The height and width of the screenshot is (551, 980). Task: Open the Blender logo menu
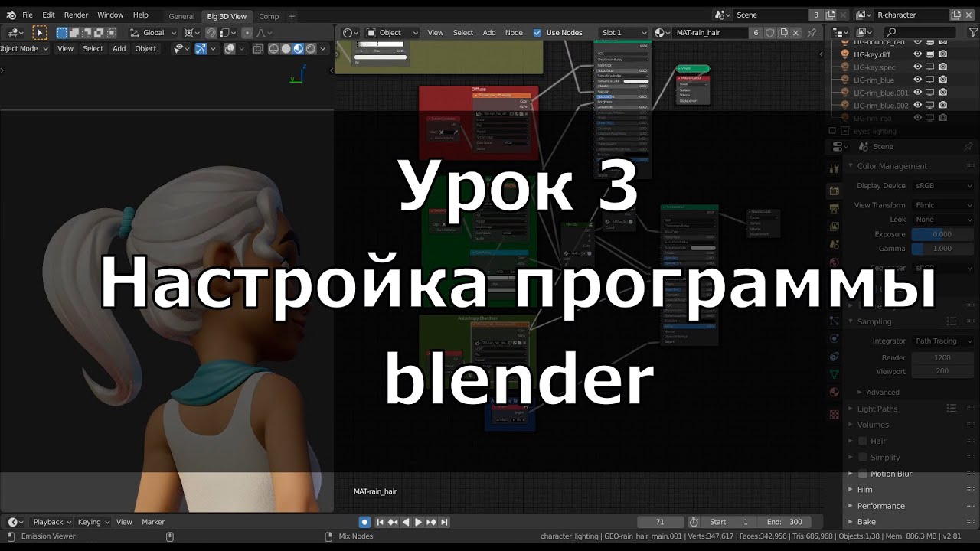click(x=11, y=15)
